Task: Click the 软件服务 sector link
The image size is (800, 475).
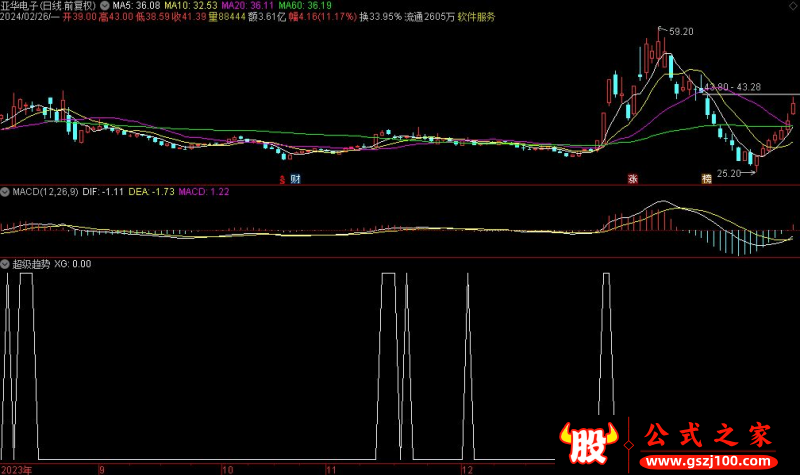Action: click(x=476, y=17)
